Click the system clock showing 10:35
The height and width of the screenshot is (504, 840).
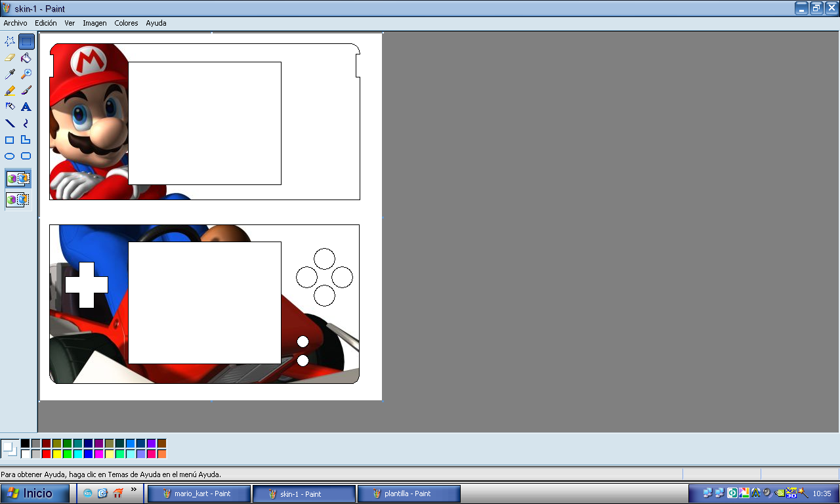(x=822, y=493)
